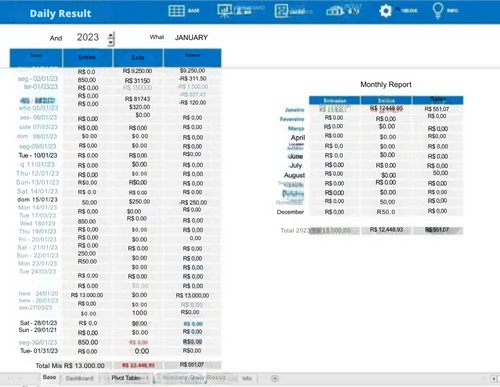
Task: Select the 'Tue - 10/01/23' date cell
Action: pyautogui.click(x=38, y=156)
